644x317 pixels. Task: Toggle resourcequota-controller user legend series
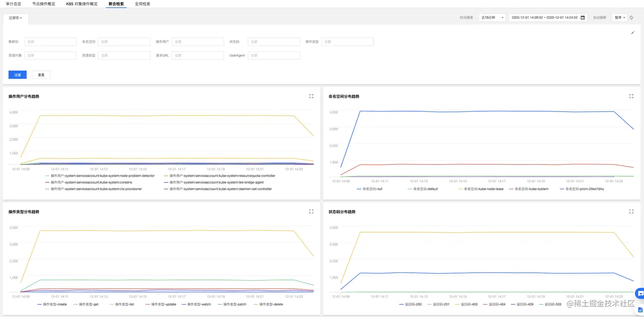[219, 176]
